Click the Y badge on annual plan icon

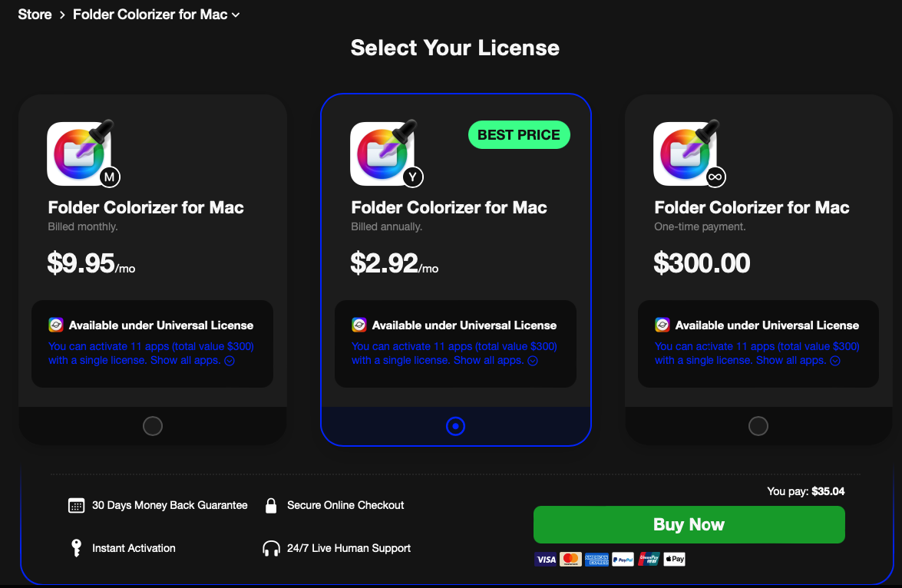[413, 177]
